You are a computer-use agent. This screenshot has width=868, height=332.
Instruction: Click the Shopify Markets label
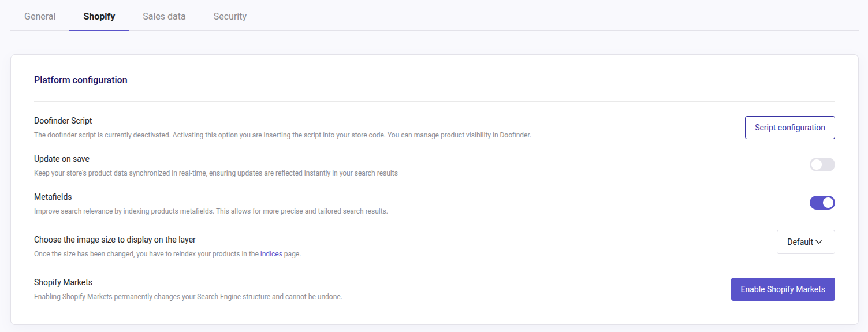pyautogui.click(x=64, y=282)
